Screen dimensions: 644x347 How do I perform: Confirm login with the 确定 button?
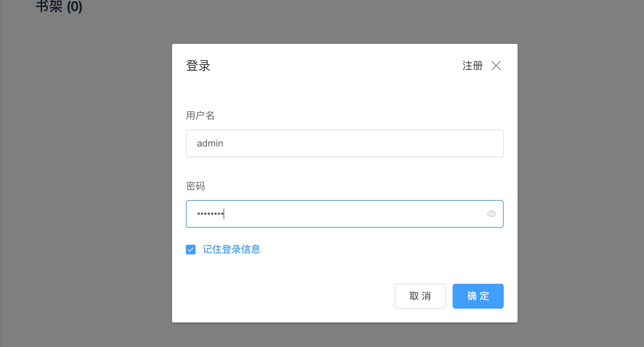click(x=478, y=296)
